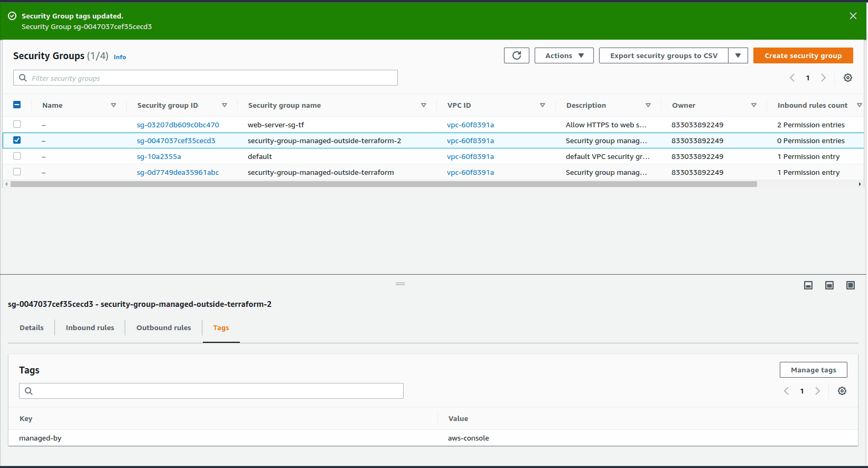The image size is (868, 468).
Task: Click '2 Permission entries' cell
Action: coord(811,125)
